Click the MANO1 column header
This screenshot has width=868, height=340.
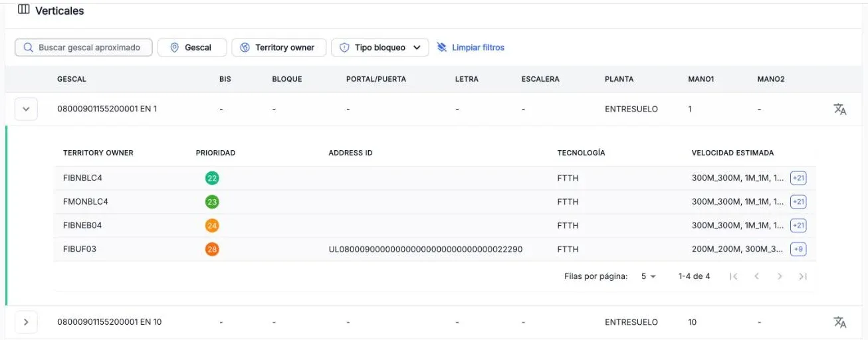[701, 79]
